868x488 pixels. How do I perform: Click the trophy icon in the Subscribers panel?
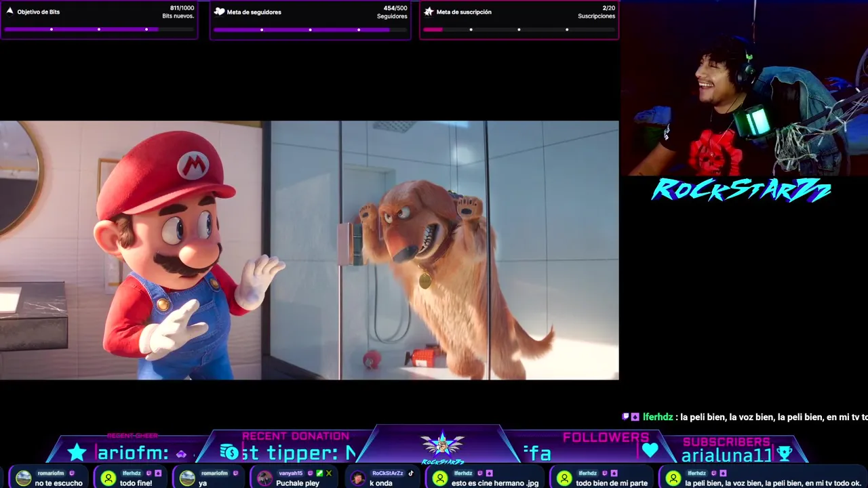coord(784,453)
